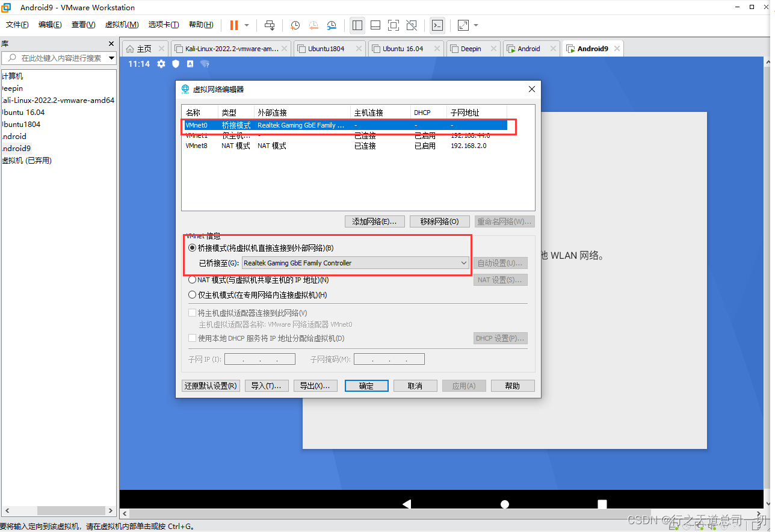Screen dimensions: 775x532
Task: Click the console view toolbar icon
Action: pyautogui.click(x=438, y=25)
